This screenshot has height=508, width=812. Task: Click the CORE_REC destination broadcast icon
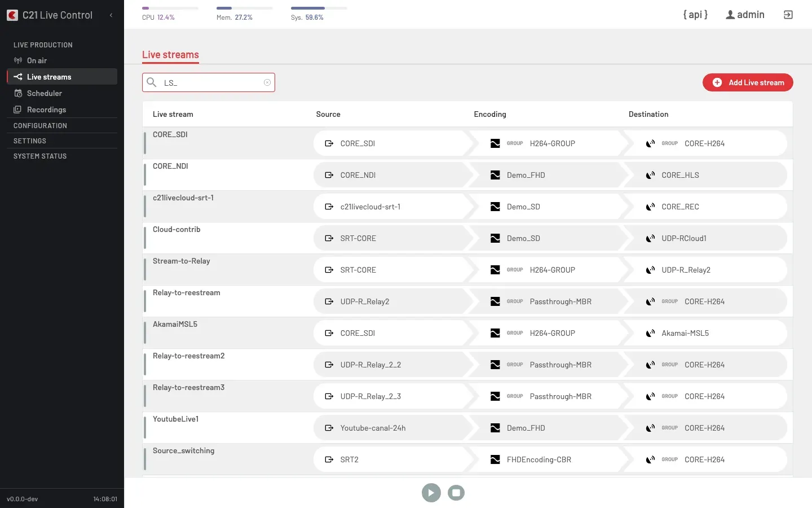[x=650, y=207]
